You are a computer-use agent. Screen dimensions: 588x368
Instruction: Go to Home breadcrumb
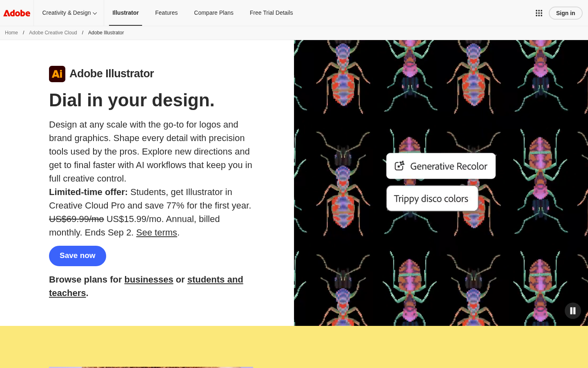pos(11,33)
